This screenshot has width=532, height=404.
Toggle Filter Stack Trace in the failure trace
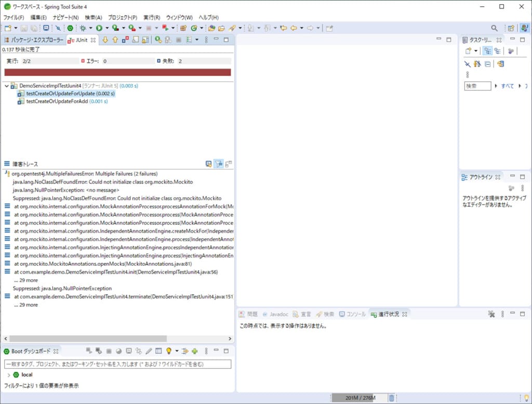(x=219, y=163)
